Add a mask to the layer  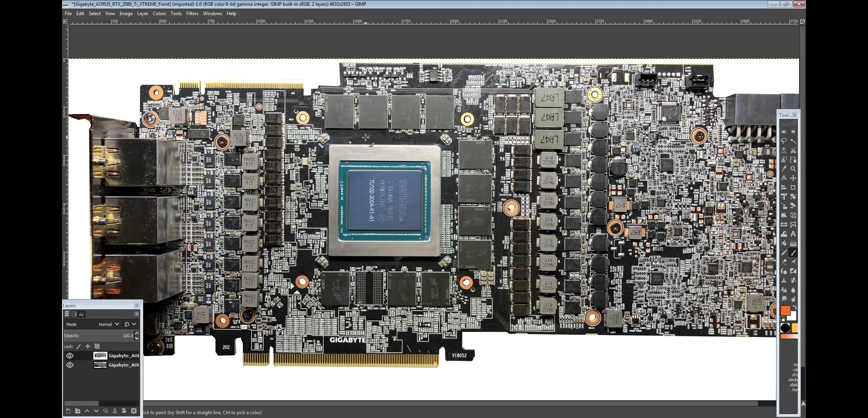tap(124, 411)
